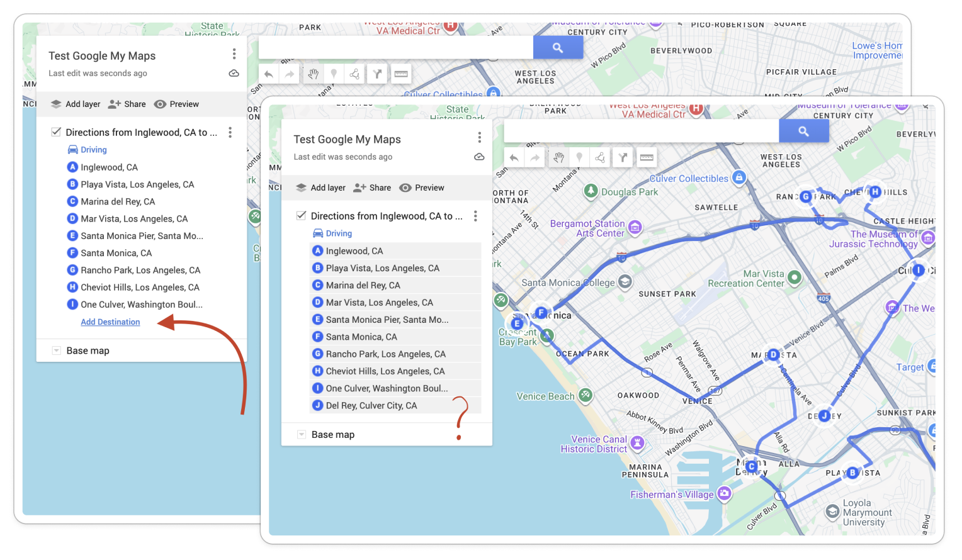Click the Redo arrow icon
This screenshot has width=962, height=560.
(x=535, y=157)
